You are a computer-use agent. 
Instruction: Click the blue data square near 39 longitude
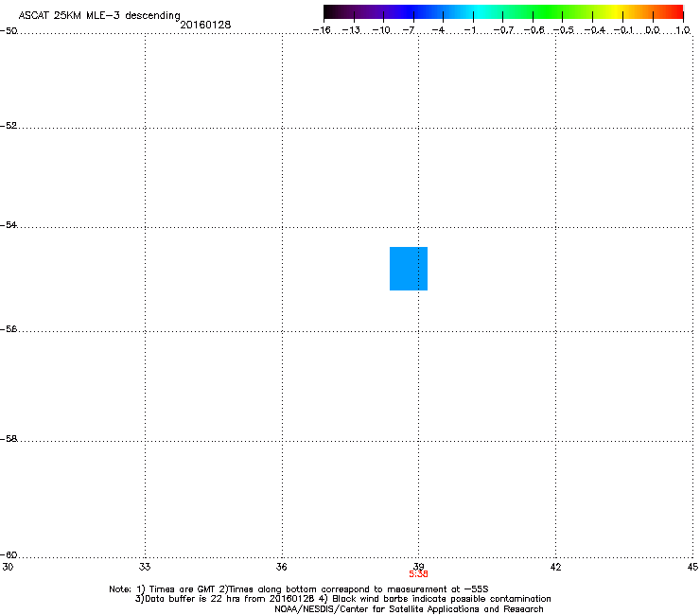[x=409, y=269]
